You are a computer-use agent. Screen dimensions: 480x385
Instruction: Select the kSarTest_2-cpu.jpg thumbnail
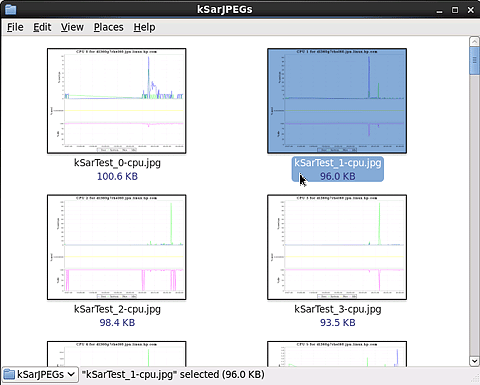point(117,247)
